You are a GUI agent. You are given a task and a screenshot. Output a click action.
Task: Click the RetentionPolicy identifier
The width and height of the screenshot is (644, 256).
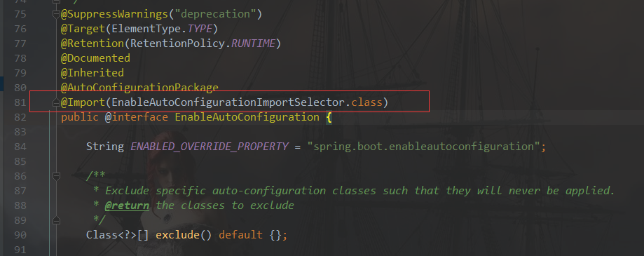pyautogui.click(x=178, y=43)
